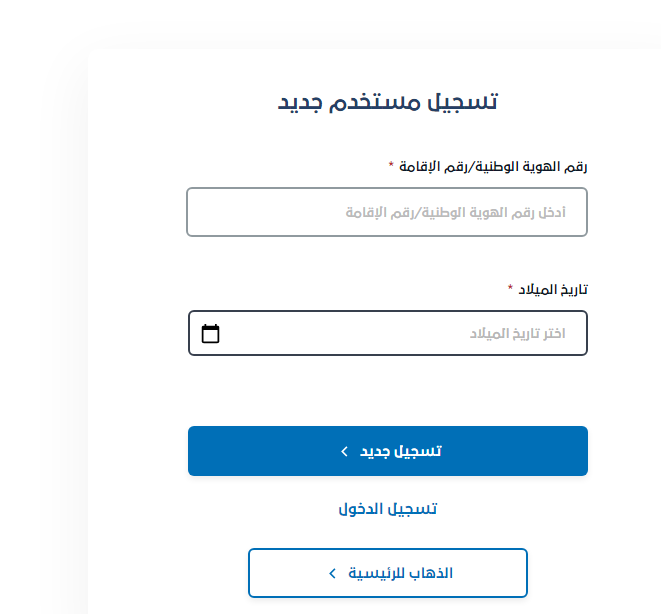Click placeholder text اختر تاريخ الميلاد
The width and height of the screenshot is (661, 614).
[518, 334]
